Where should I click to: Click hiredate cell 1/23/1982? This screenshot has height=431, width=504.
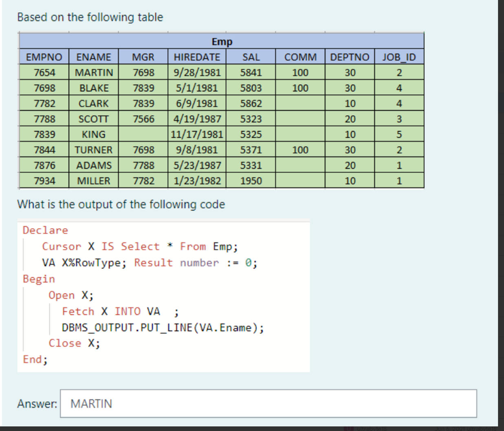click(x=197, y=181)
